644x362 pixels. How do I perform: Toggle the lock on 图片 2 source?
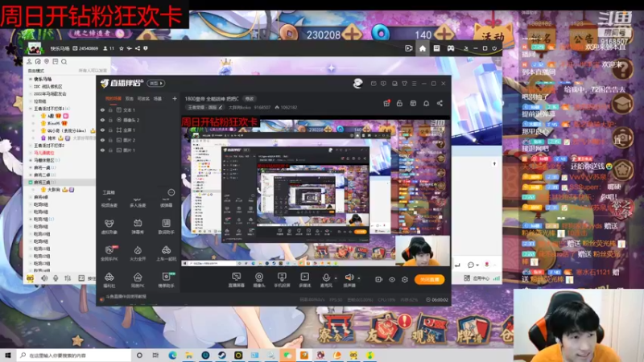[x=110, y=140]
